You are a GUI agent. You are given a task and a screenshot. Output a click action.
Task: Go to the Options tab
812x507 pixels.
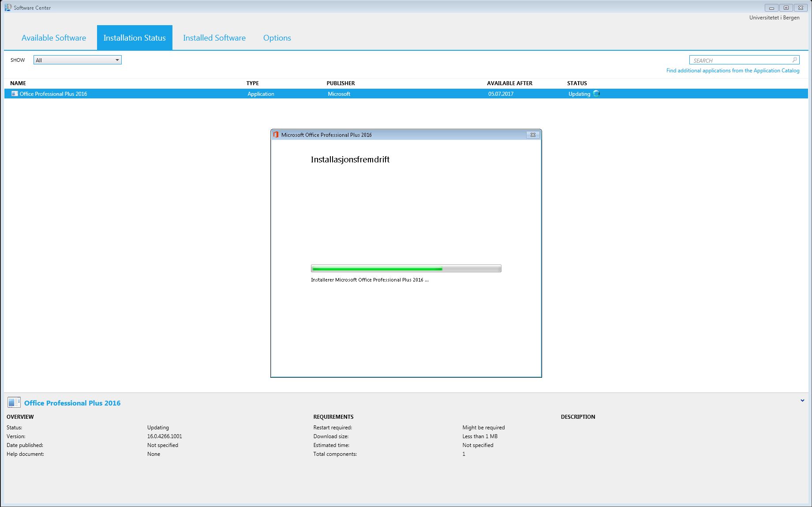click(277, 38)
